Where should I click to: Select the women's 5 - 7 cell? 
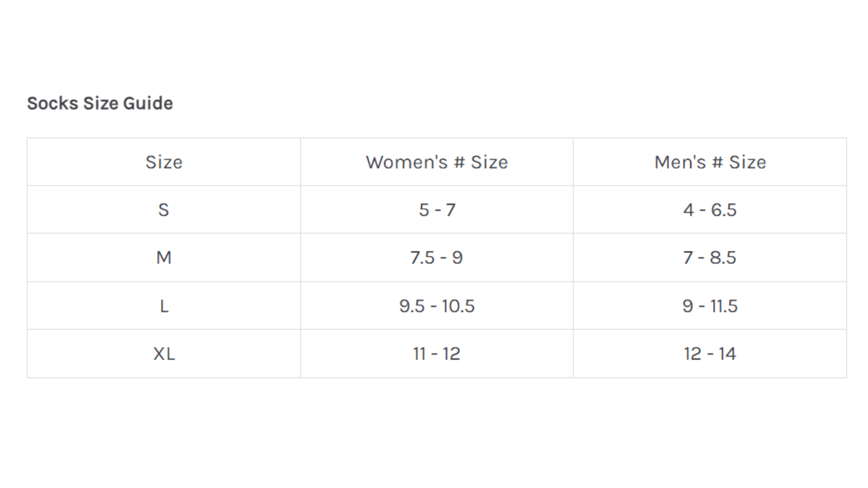coord(437,210)
